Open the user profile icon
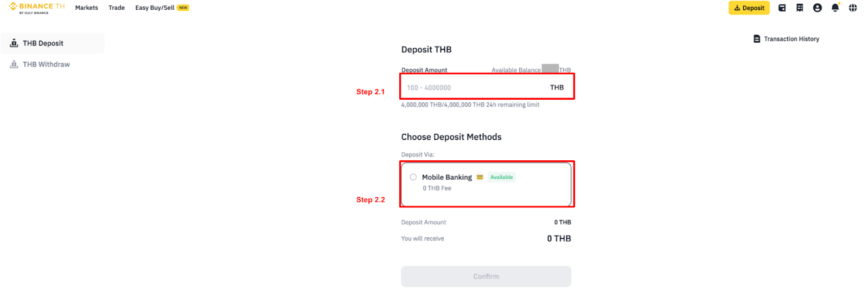 (818, 8)
